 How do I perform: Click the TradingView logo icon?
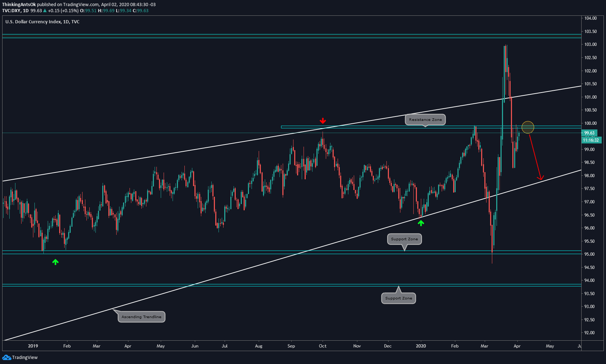click(x=6, y=357)
